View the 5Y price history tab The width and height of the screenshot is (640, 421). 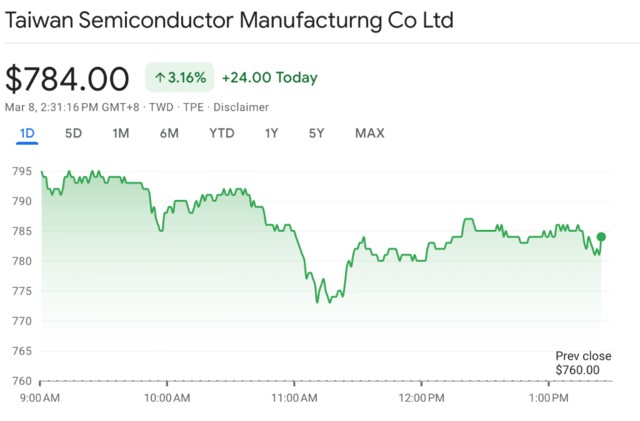[316, 133]
